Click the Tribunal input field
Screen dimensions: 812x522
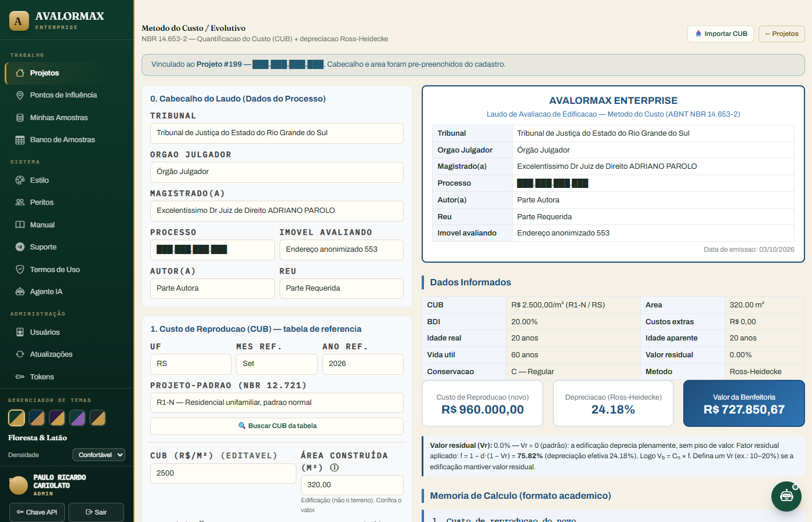click(277, 133)
